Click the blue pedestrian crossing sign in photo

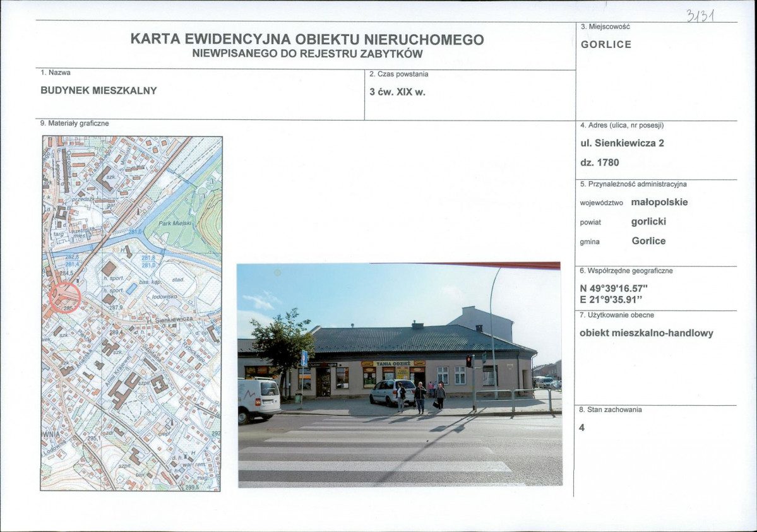point(304,358)
